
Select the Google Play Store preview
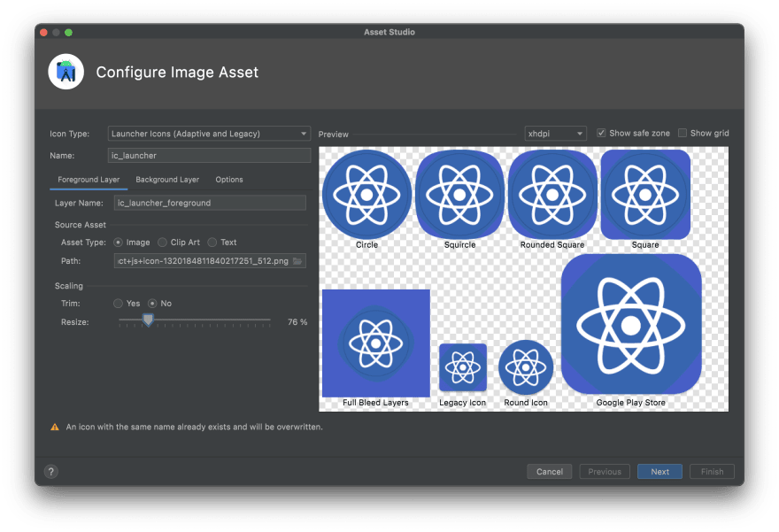pos(631,324)
